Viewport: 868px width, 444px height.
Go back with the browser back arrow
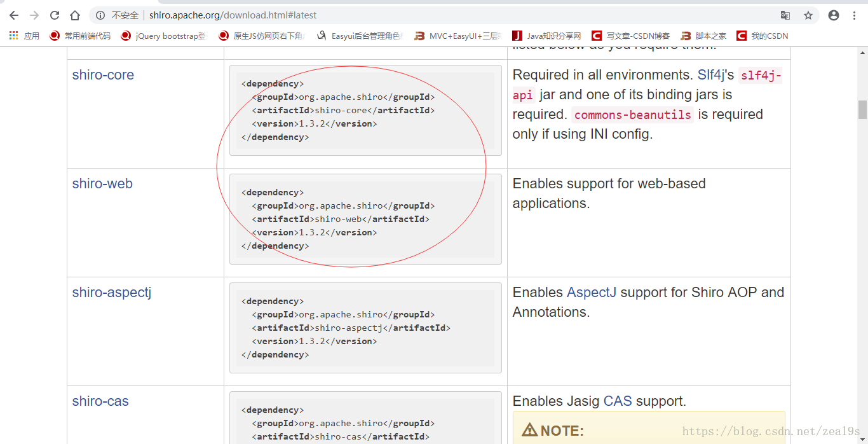point(14,15)
